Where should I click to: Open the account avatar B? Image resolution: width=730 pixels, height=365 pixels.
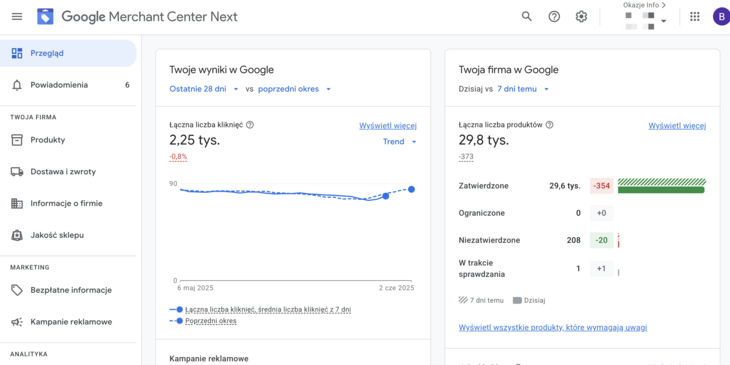pos(721,17)
